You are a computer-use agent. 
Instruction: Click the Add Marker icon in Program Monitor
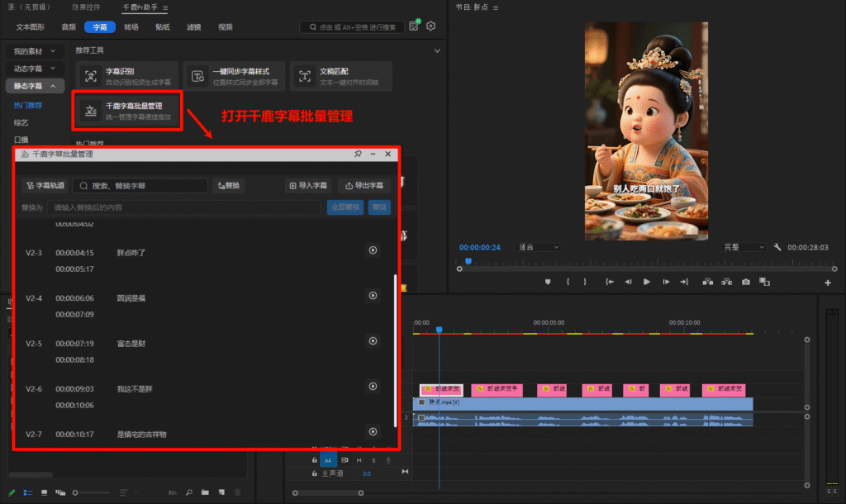547,282
